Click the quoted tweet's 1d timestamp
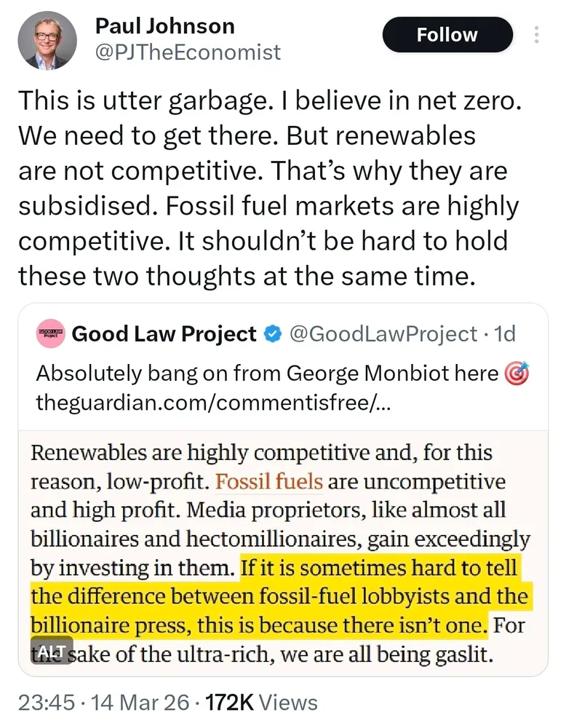Image resolution: width=566 pixels, height=728 pixels. [504, 334]
